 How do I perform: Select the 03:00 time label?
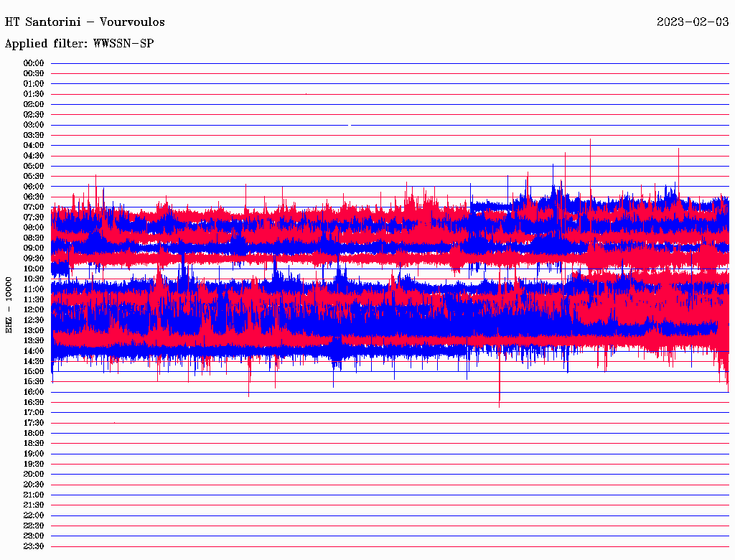click(x=34, y=125)
